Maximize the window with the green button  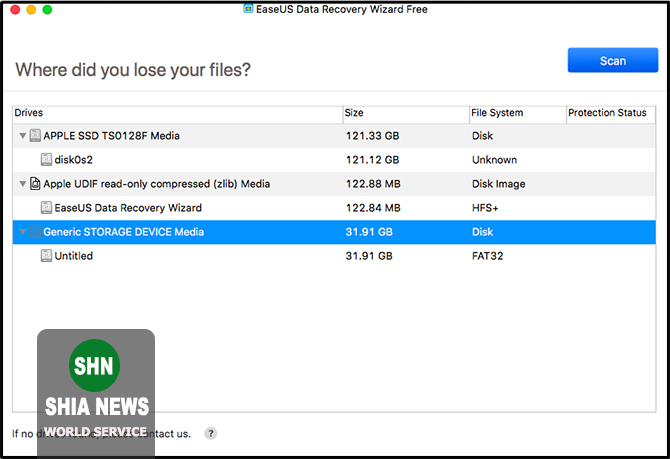(x=47, y=9)
